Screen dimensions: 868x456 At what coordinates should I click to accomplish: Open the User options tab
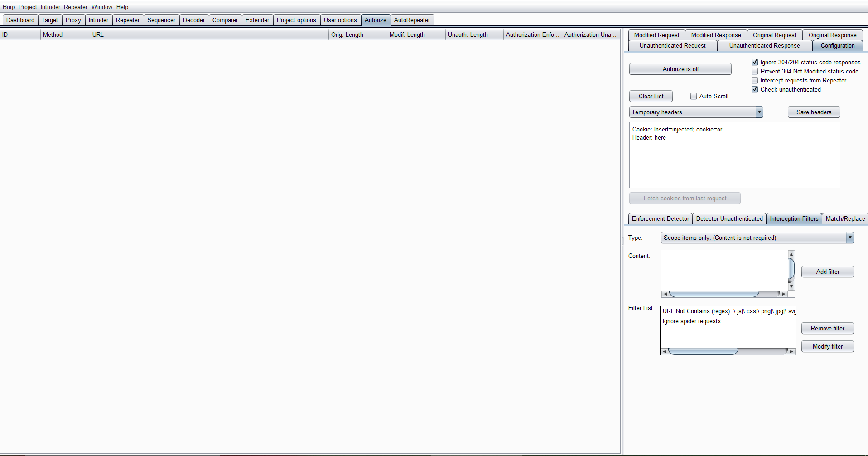tap(340, 20)
